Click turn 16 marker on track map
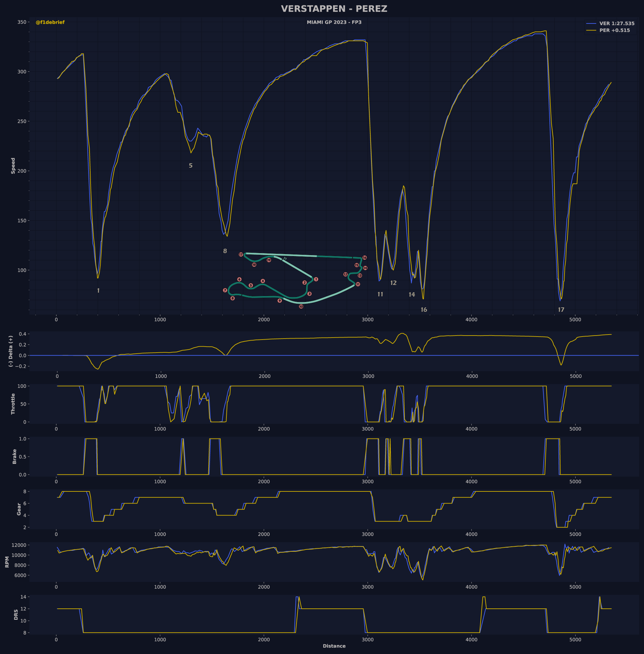The image size is (644, 654). pos(364,257)
